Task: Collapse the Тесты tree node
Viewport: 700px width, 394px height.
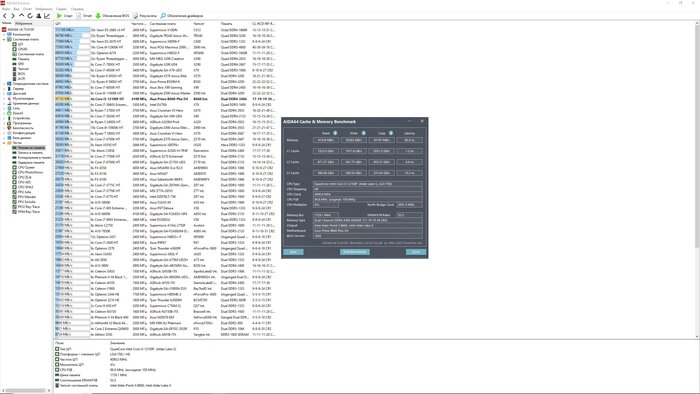Action: click(4, 143)
